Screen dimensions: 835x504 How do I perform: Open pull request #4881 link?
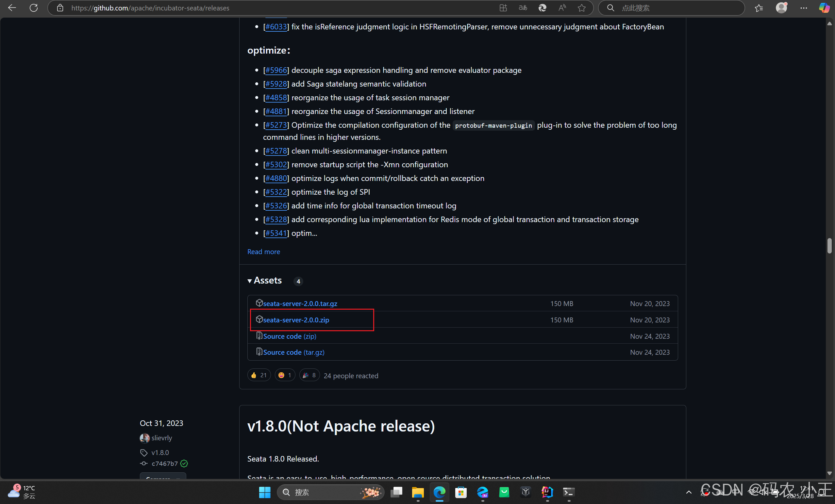click(x=276, y=111)
